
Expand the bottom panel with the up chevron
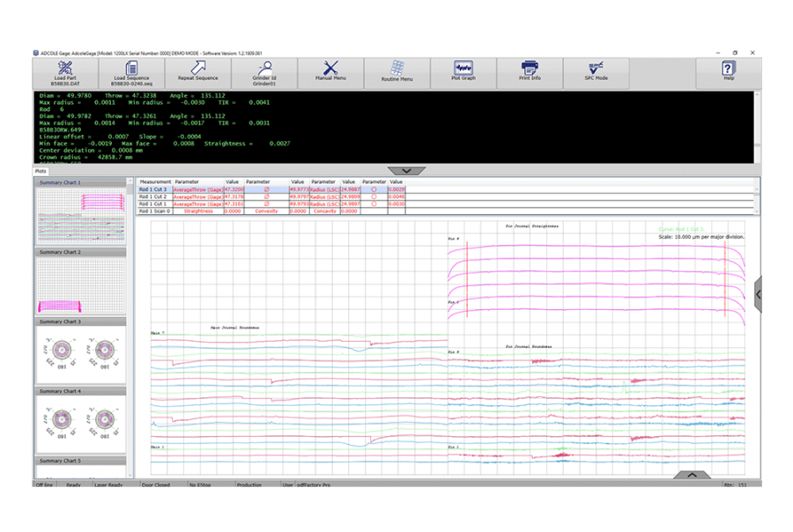tap(692, 475)
